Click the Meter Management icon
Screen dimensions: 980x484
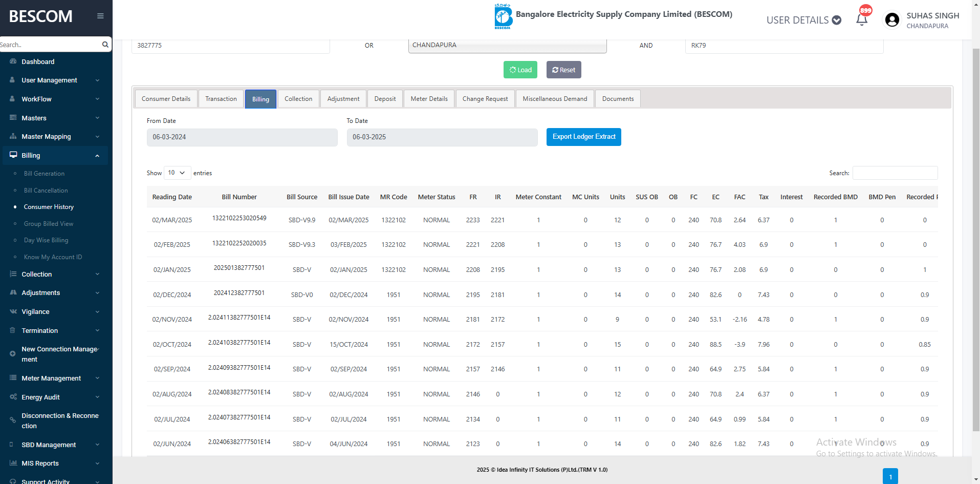pyautogui.click(x=13, y=378)
